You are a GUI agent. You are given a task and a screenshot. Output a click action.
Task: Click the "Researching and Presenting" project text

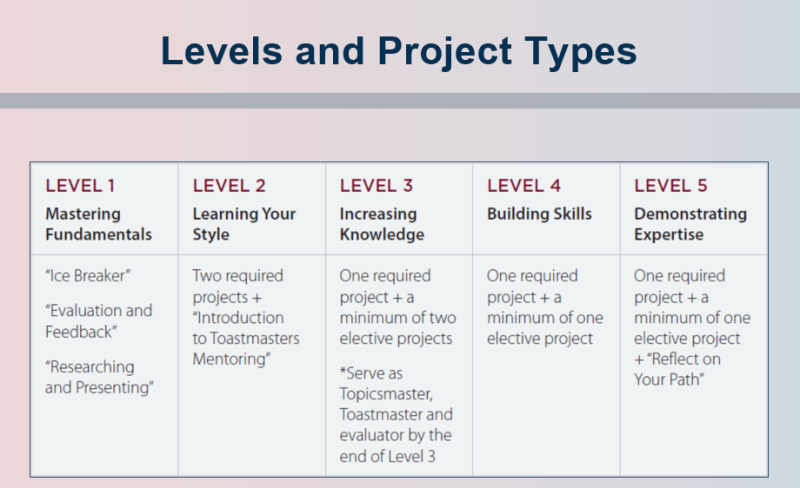tap(99, 377)
